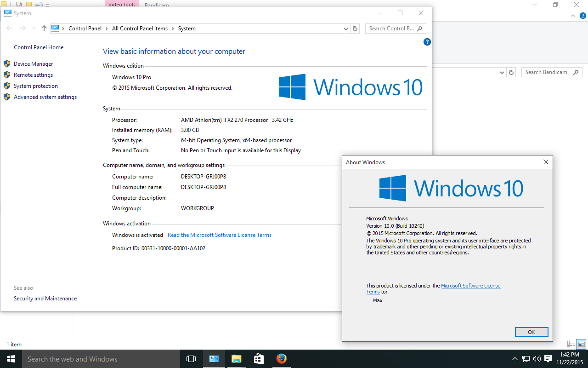The width and height of the screenshot is (588, 368).
Task: Click the Help question mark icon
Action: [x=427, y=42]
